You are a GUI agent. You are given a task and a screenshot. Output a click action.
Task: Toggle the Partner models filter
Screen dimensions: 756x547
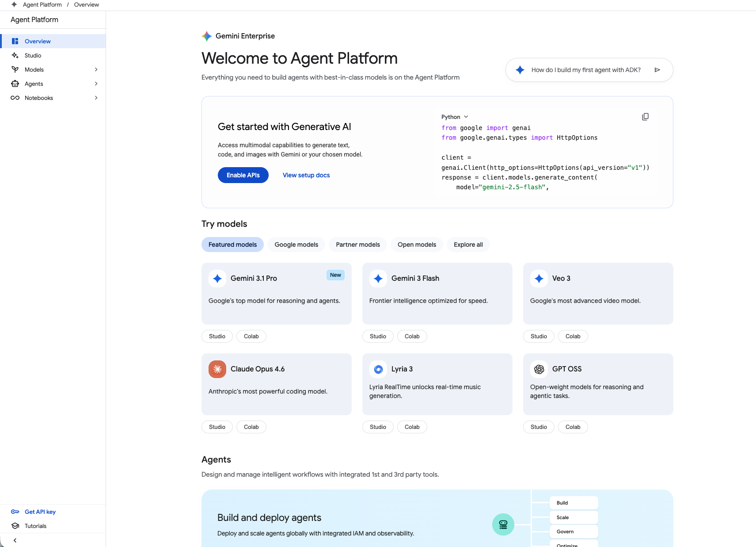[357, 244]
